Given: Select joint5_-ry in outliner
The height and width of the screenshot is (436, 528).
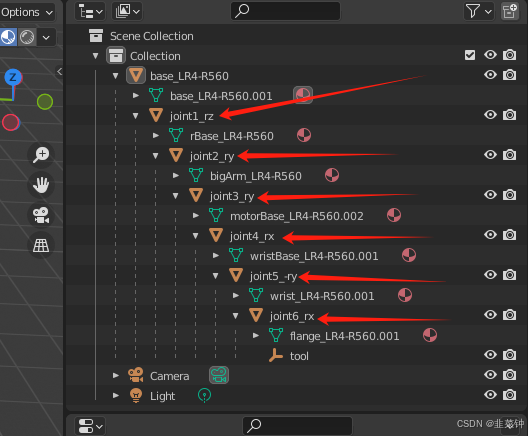Looking at the screenshot, I should click(273, 276).
